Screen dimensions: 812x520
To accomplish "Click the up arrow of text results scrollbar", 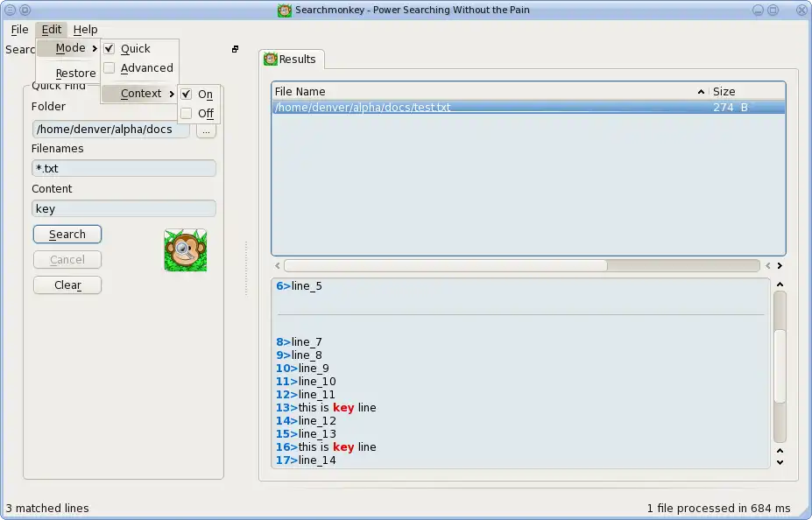I will click(780, 285).
